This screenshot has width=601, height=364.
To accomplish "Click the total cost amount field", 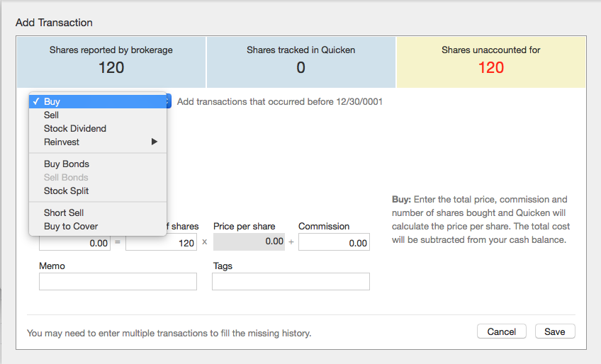I will point(74,242).
